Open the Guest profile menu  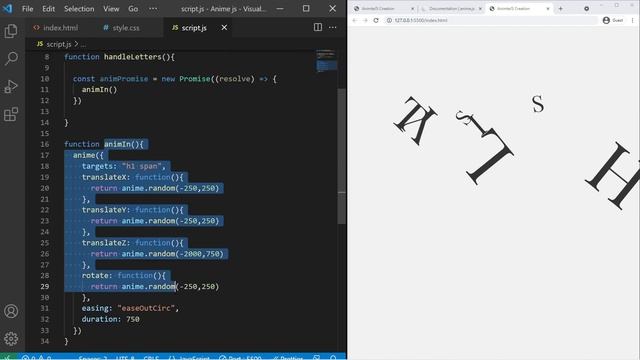[613, 20]
